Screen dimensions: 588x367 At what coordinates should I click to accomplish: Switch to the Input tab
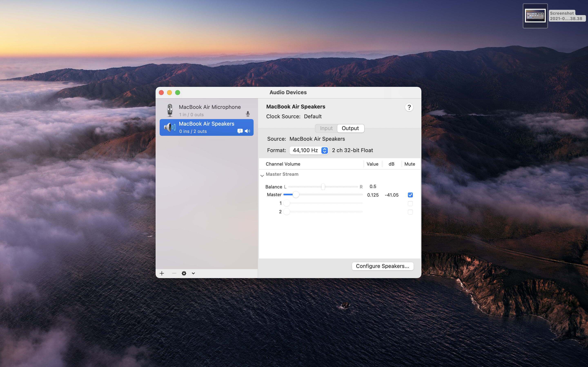pyautogui.click(x=326, y=128)
